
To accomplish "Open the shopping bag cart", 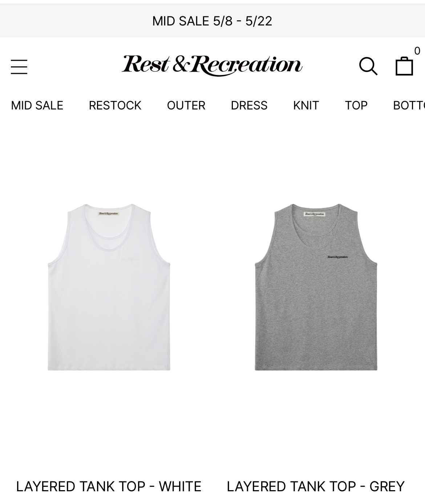I will click(404, 66).
